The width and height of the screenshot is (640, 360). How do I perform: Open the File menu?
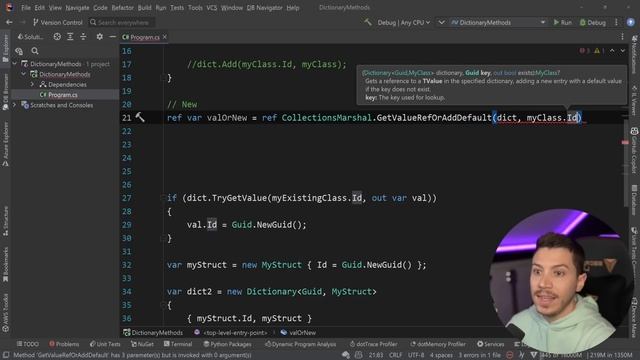(26, 7)
